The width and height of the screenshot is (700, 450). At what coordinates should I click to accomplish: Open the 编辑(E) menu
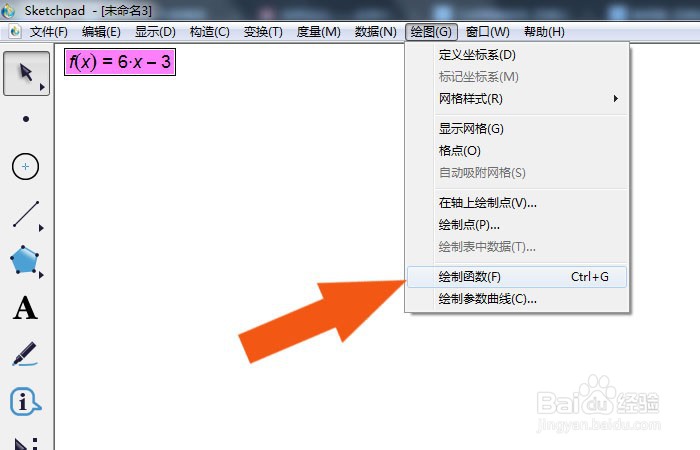pos(101,32)
